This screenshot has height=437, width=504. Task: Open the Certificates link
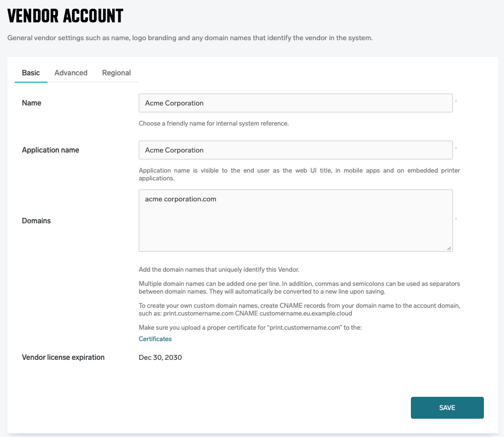click(155, 339)
